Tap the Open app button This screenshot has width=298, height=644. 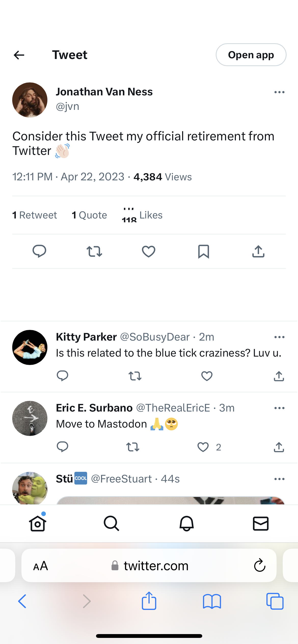pos(251,55)
